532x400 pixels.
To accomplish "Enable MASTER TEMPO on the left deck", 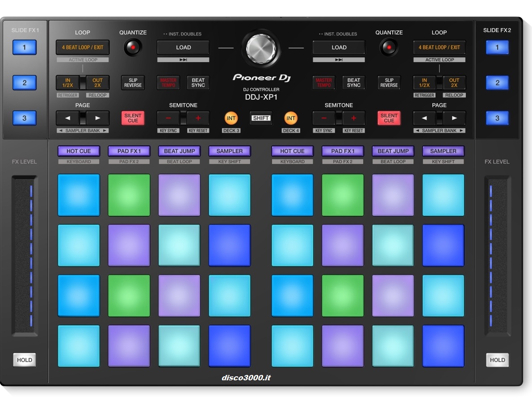I will coord(168,83).
